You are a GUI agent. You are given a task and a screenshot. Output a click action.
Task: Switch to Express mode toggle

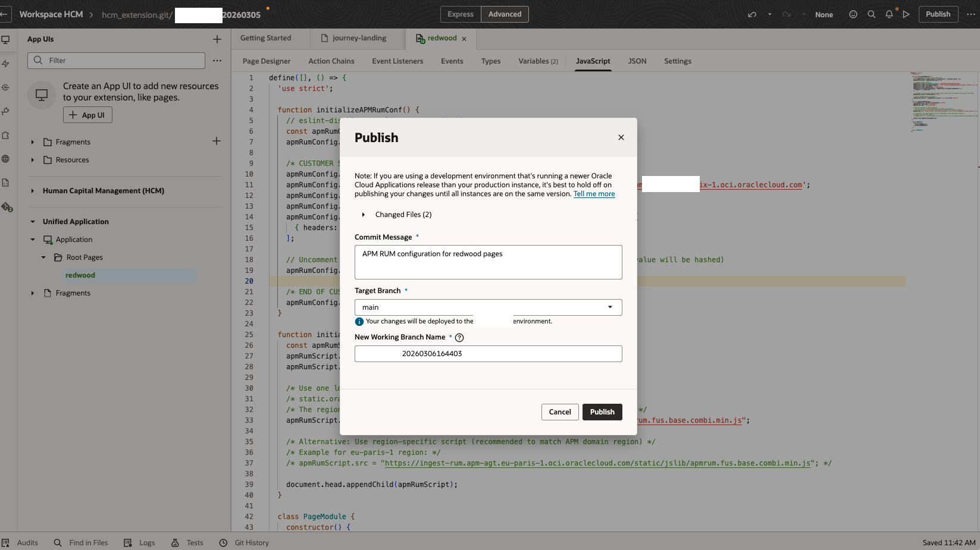[459, 14]
